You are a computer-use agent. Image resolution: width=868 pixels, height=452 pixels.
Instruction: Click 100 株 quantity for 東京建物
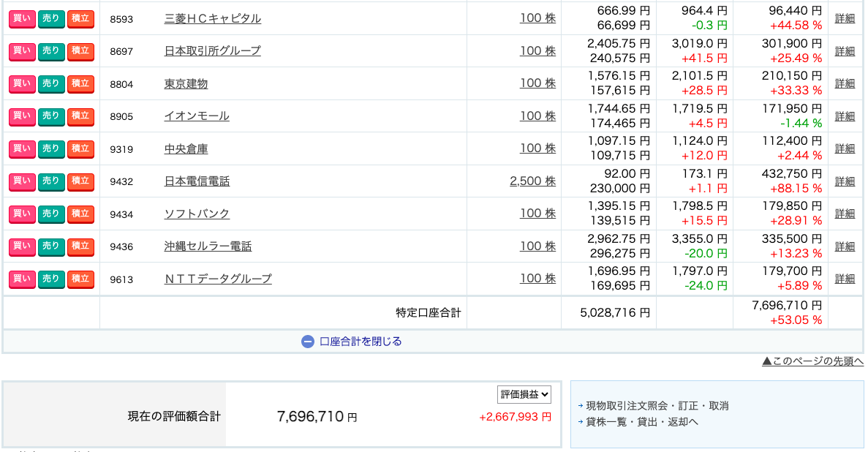tap(537, 83)
